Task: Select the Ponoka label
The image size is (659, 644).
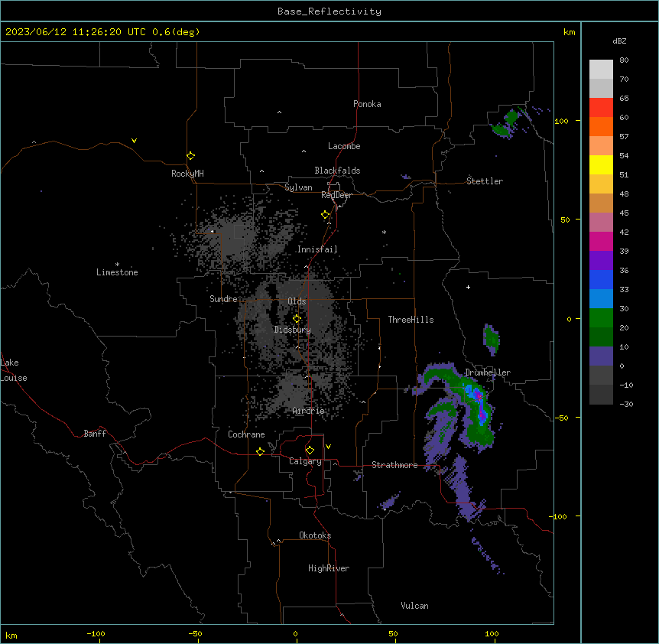Action: click(367, 104)
